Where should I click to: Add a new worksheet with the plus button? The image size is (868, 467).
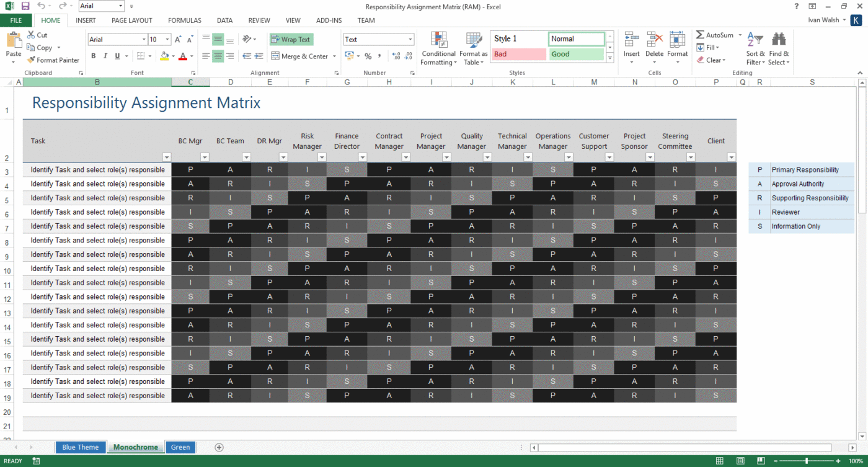[x=219, y=447]
